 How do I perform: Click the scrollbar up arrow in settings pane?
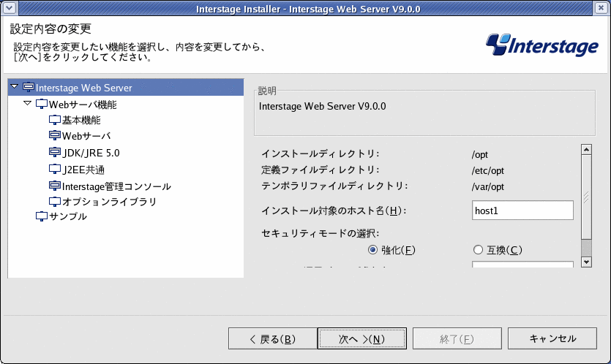(x=586, y=150)
